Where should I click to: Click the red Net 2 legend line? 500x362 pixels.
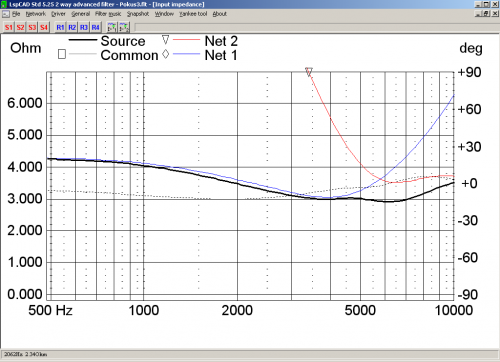(186, 40)
